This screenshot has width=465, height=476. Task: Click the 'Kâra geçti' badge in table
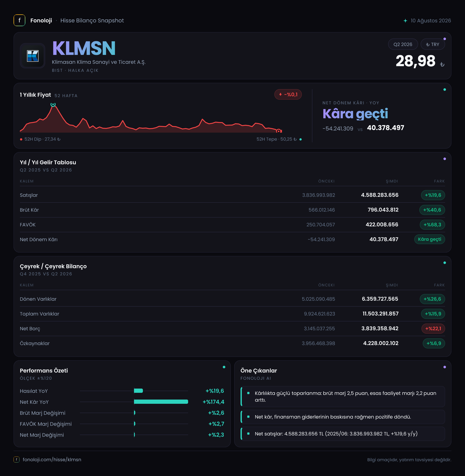pyautogui.click(x=429, y=239)
